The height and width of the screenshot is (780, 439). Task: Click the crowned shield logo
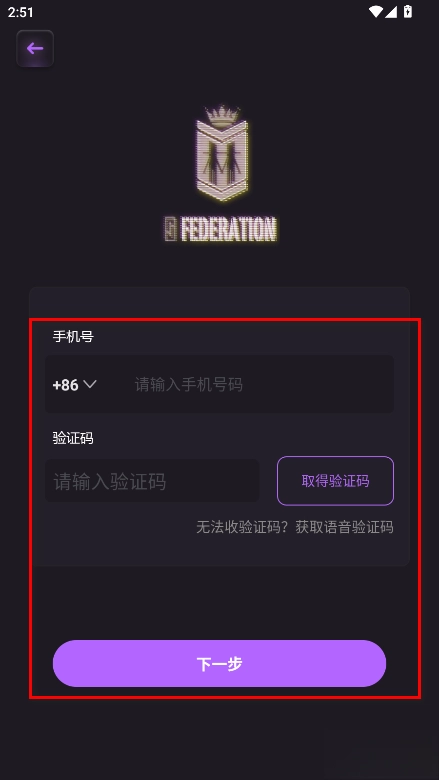pos(222,153)
